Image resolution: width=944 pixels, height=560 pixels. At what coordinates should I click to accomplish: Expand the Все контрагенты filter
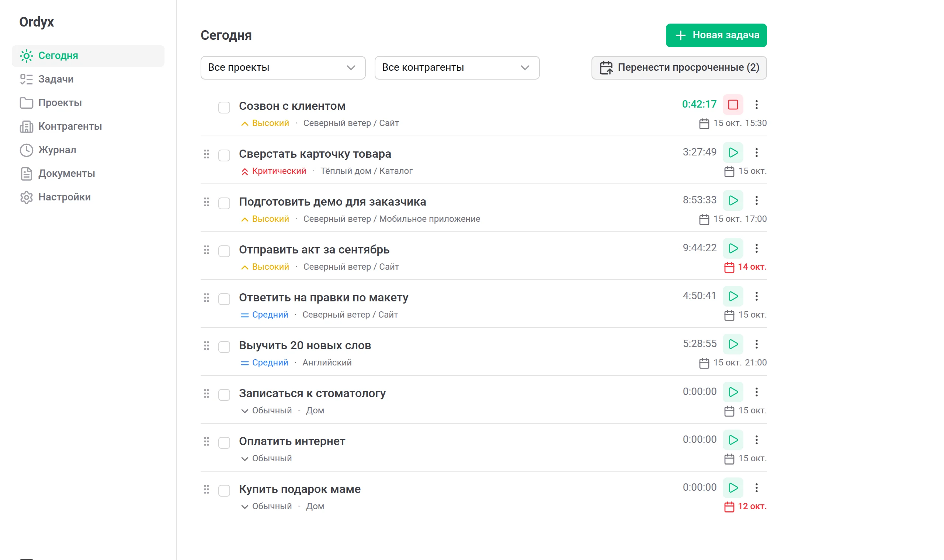pos(457,68)
